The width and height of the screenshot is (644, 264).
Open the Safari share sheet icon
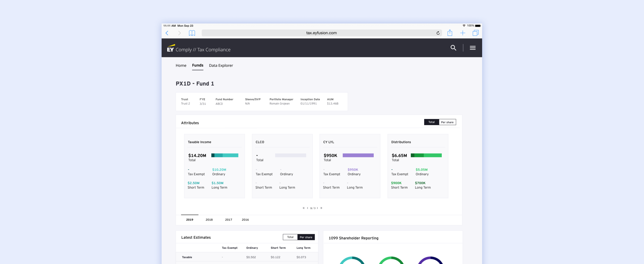click(x=450, y=33)
